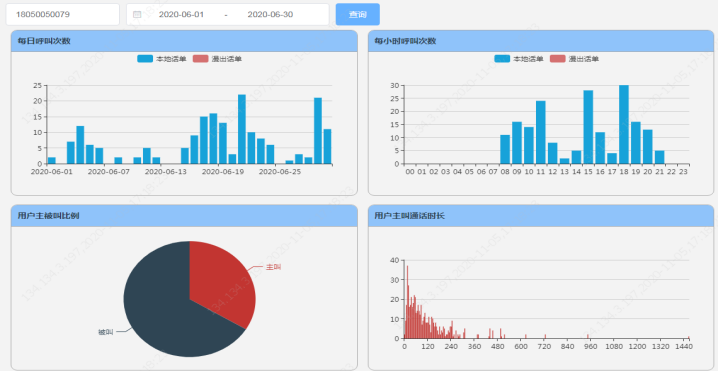Click the calendar icon in date range field
The image size is (718, 371).
[x=136, y=14]
